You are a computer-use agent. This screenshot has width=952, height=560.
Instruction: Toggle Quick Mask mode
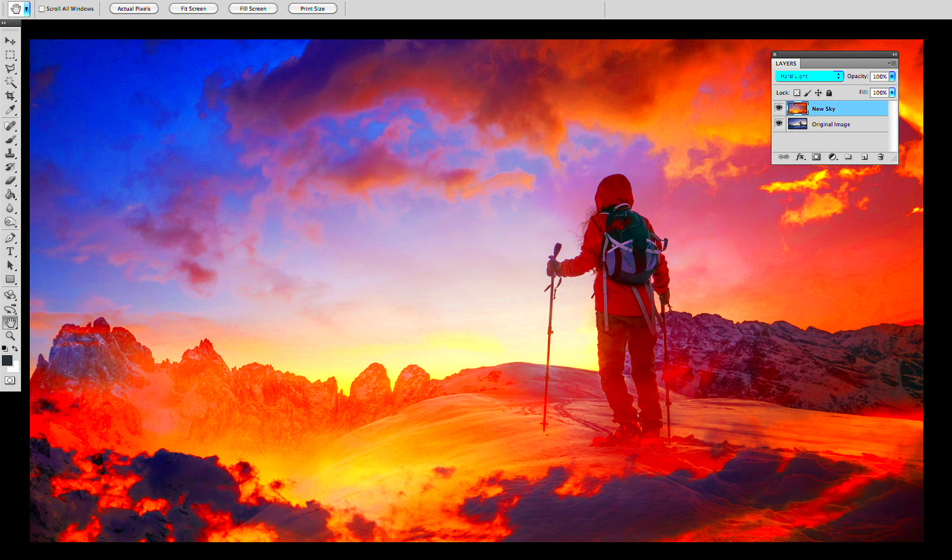coord(10,380)
